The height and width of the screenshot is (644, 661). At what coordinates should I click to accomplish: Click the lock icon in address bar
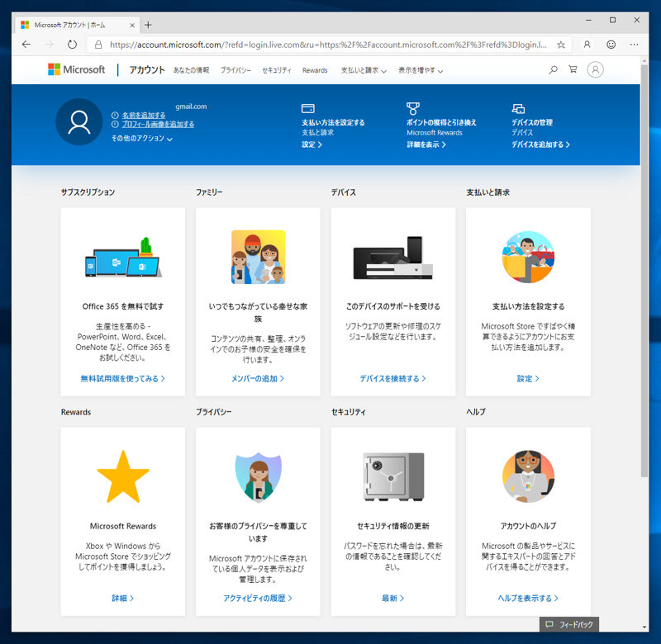(x=98, y=45)
